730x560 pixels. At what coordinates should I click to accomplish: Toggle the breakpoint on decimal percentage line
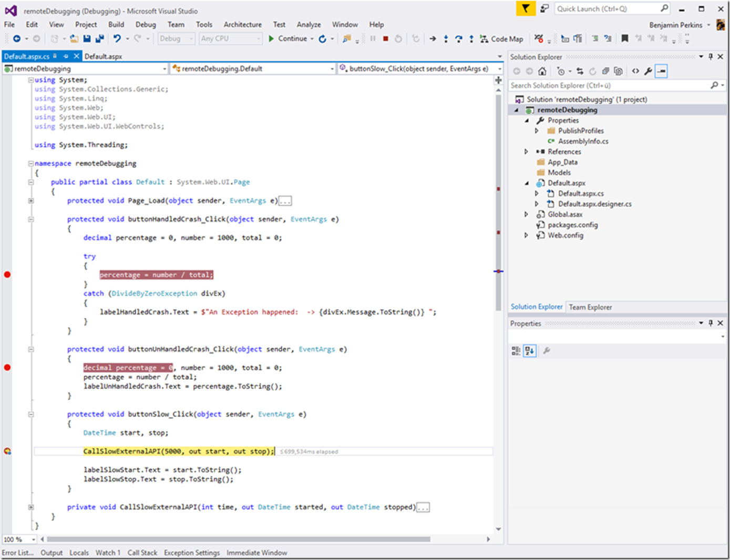click(7, 368)
